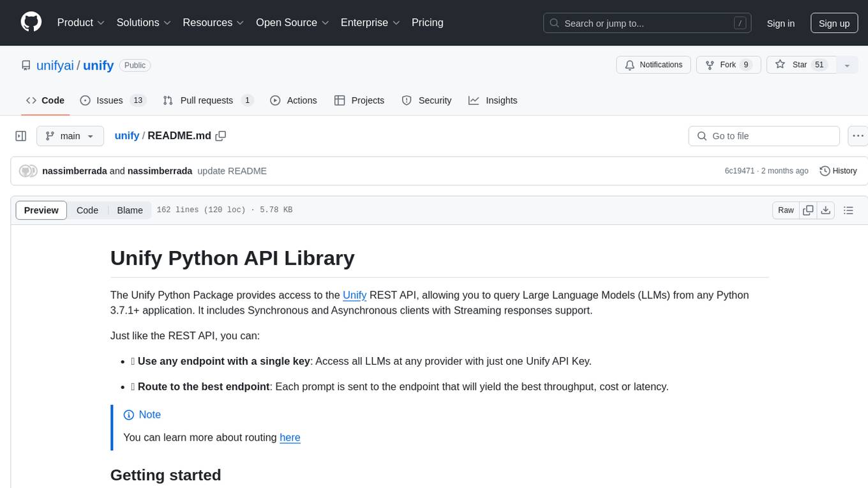Open the Raw file view
The width and height of the screenshot is (868, 488).
tap(786, 210)
